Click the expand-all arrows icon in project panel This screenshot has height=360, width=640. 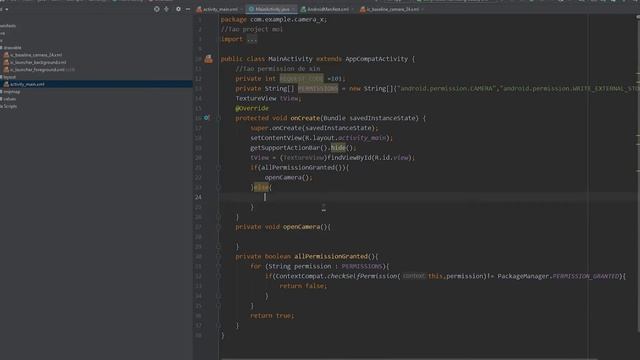coord(167,9)
